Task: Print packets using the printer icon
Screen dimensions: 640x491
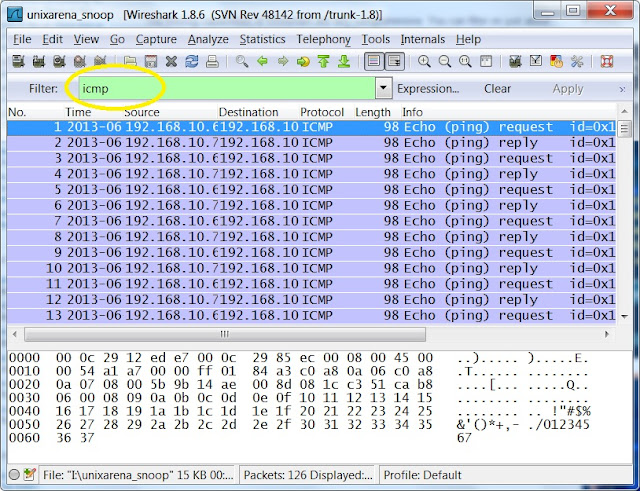Action: 212,62
